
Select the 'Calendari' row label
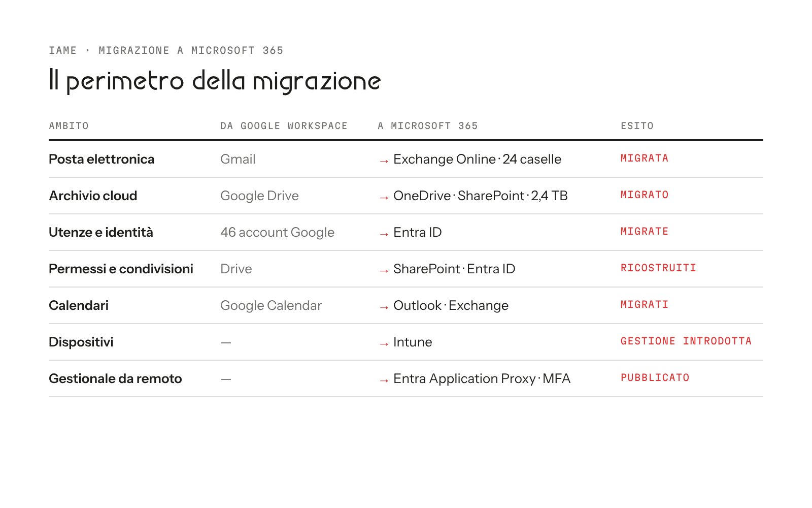(79, 305)
